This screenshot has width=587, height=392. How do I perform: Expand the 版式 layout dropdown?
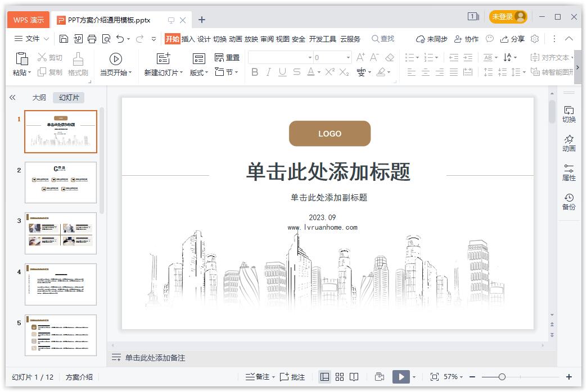coord(199,72)
